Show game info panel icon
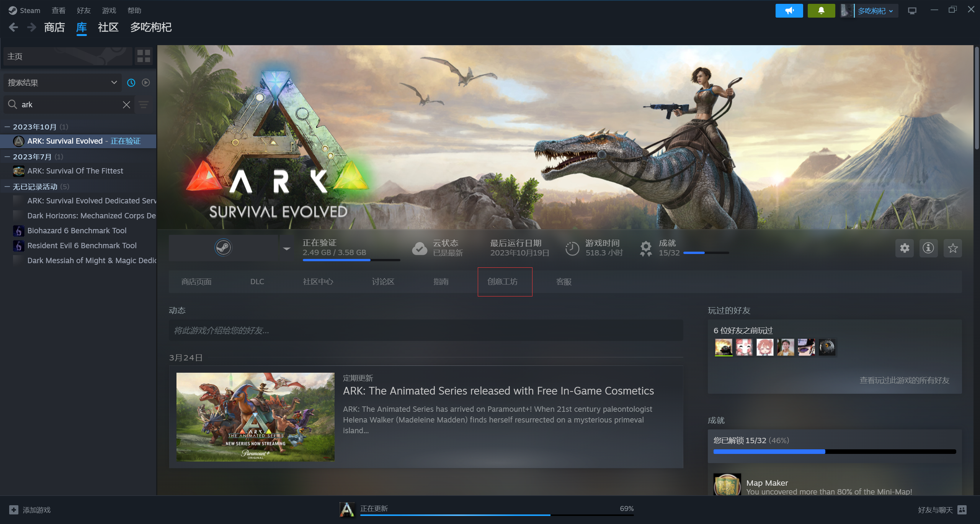The image size is (980, 524). [x=928, y=248]
